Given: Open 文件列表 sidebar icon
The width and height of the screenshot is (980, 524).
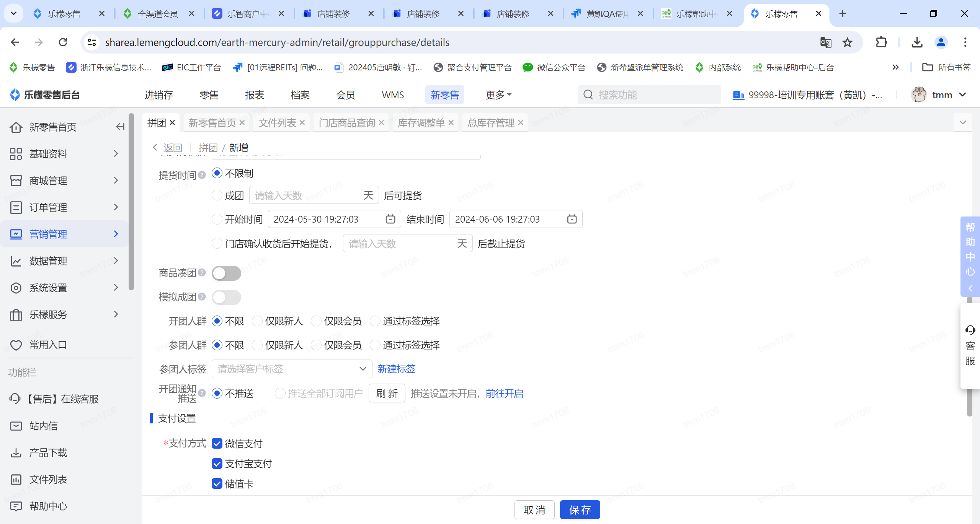Looking at the screenshot, I should point(16,479).
